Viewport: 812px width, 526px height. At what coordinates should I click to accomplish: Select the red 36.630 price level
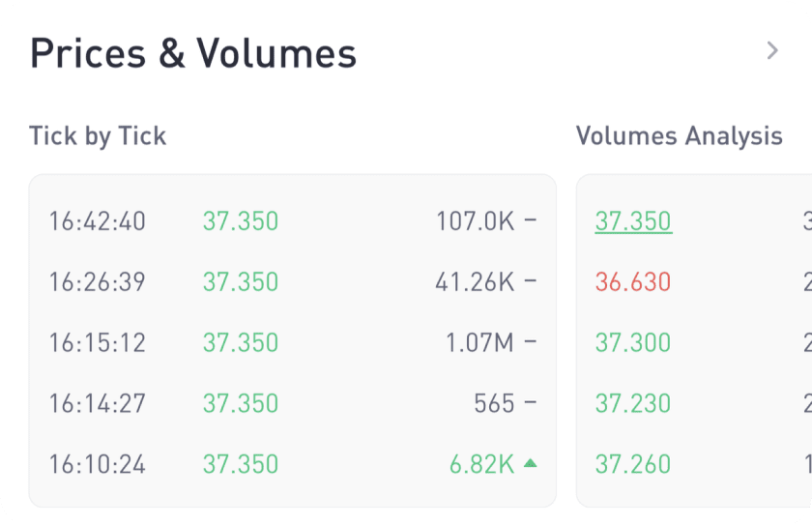tap(633, 282)
